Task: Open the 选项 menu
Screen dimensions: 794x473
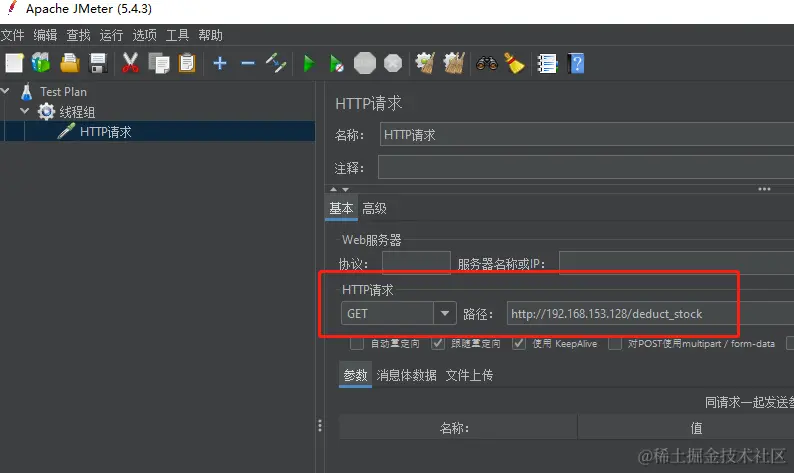Action: point(144,35)
